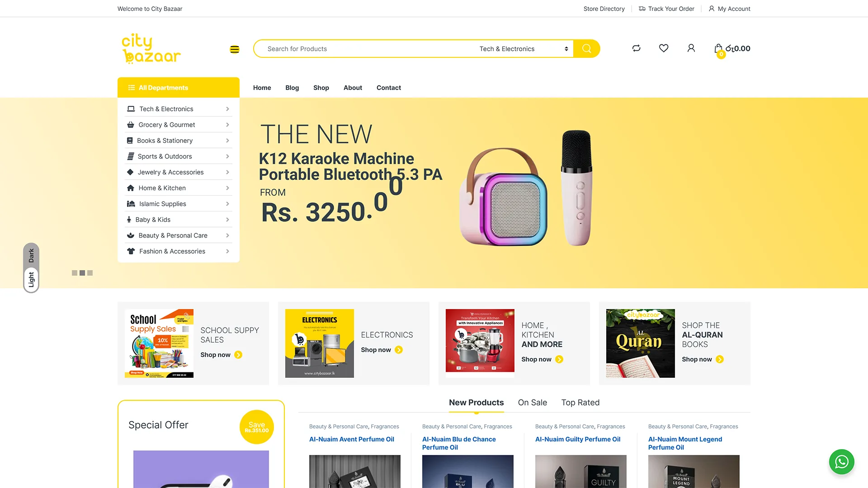The height and width of the screenshot is (488, 868).
Task: Select the third slider pagination dot
Action: pyautogui.click(x=90, y=273)
